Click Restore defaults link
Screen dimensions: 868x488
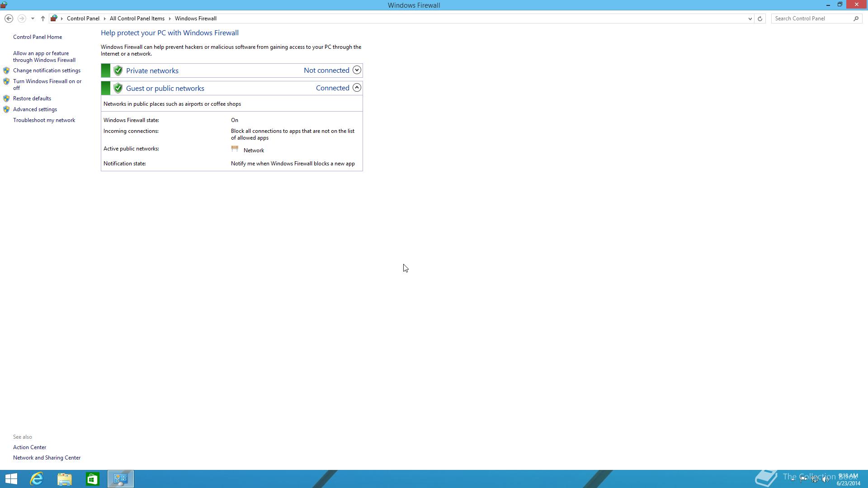[x=32, y=99]
